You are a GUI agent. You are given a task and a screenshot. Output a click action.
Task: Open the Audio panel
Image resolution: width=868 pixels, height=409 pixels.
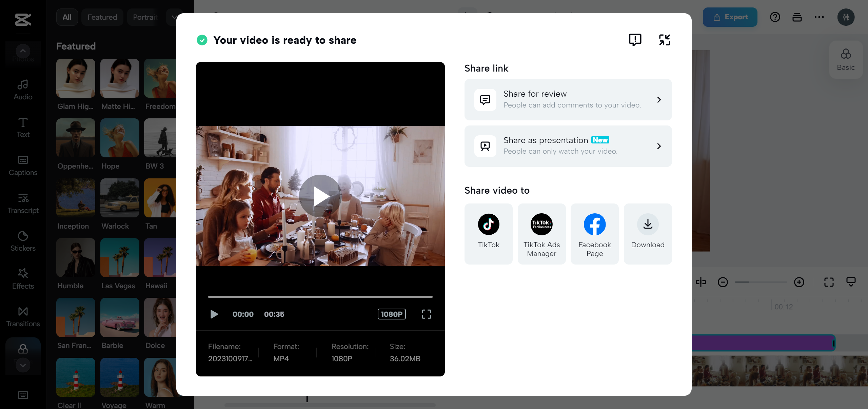(22, 89)
